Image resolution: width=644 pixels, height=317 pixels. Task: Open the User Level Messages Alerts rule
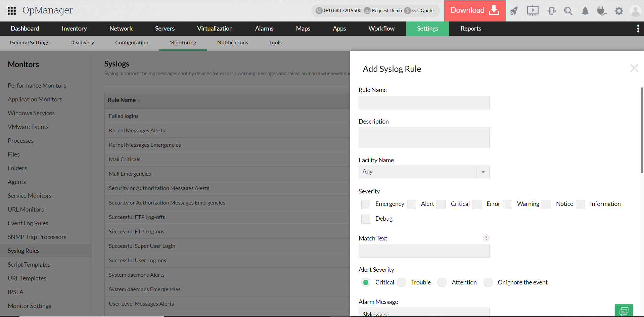point(141,304)
